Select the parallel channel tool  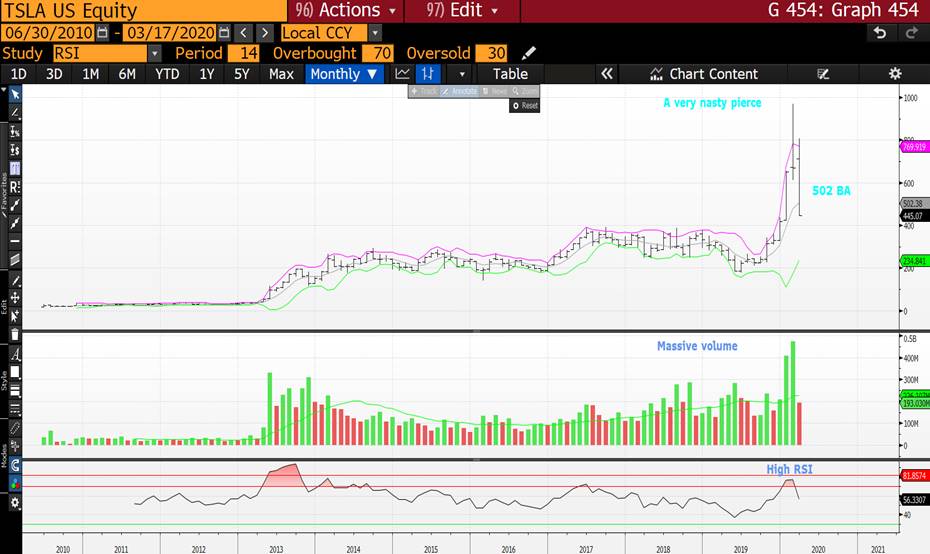coord(15,260)
